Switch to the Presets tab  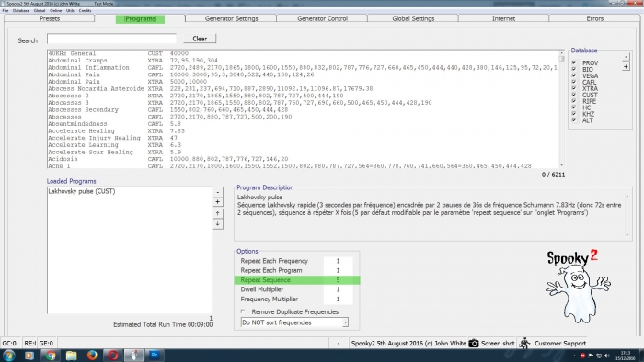click(x=50, y=18)
